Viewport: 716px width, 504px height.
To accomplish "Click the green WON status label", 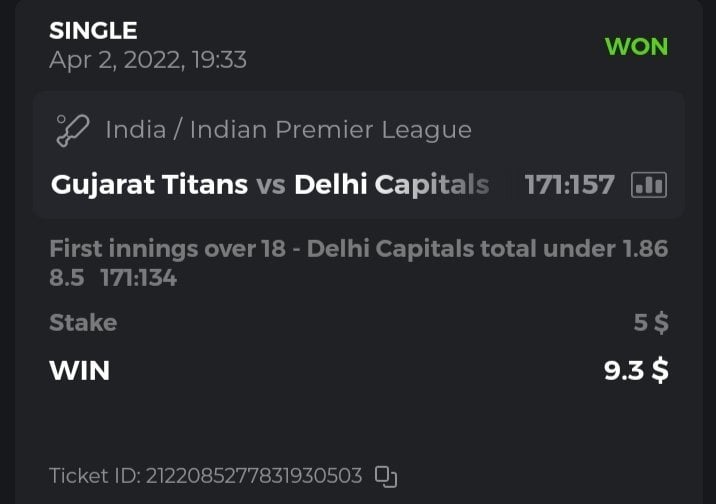I will tap(636, 46).
